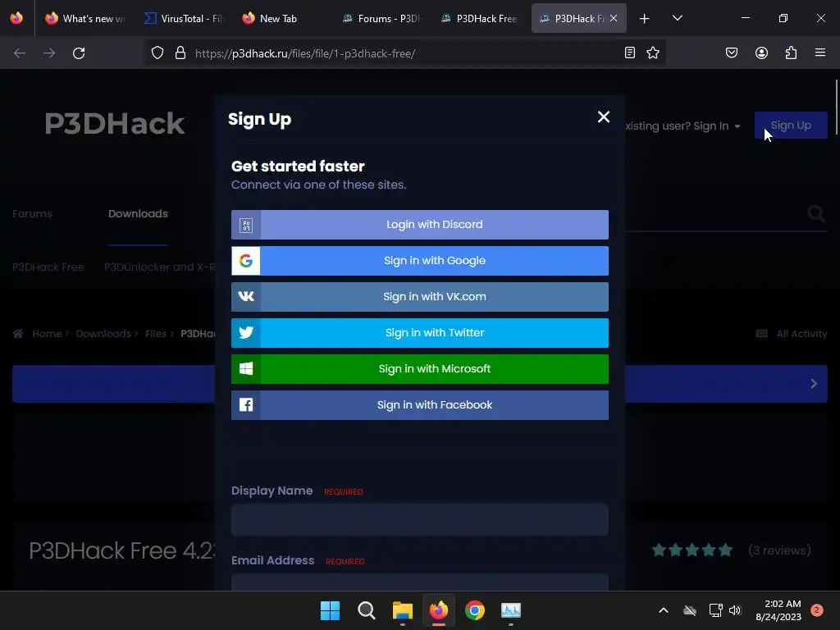Image resolution: width=840 pixels, height=630 pixels.
Task: Click the Sign Up button in page header
Action: click(791, 126)
